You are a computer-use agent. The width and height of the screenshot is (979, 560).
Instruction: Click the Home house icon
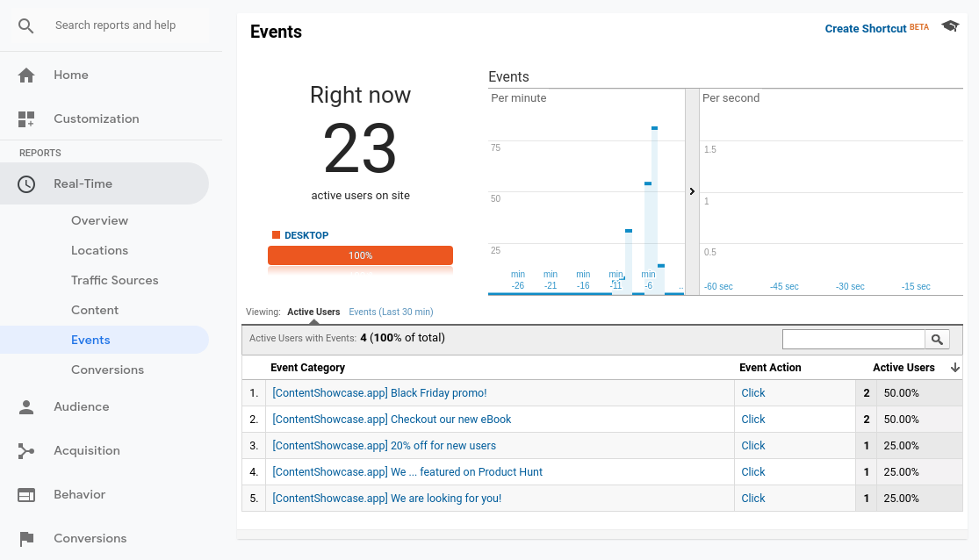[26, 75]
